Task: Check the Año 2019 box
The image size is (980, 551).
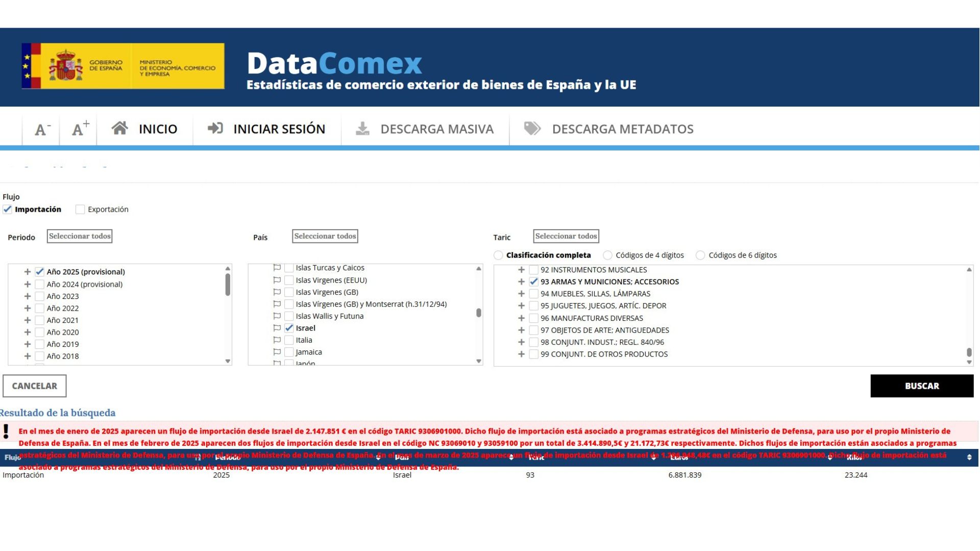Action: click(x=39, y=344)
